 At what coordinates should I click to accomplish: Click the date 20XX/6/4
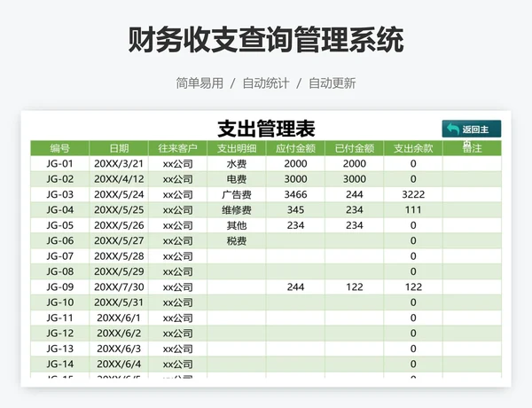(x=119, y=365)
